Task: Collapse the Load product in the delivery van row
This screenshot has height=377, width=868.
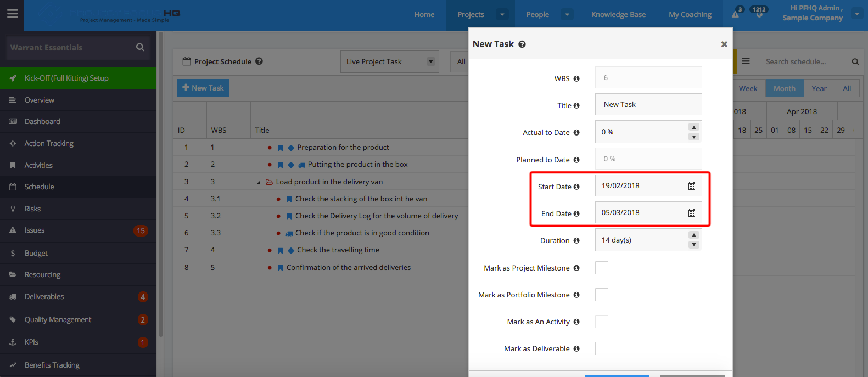Action: (259, 182)
